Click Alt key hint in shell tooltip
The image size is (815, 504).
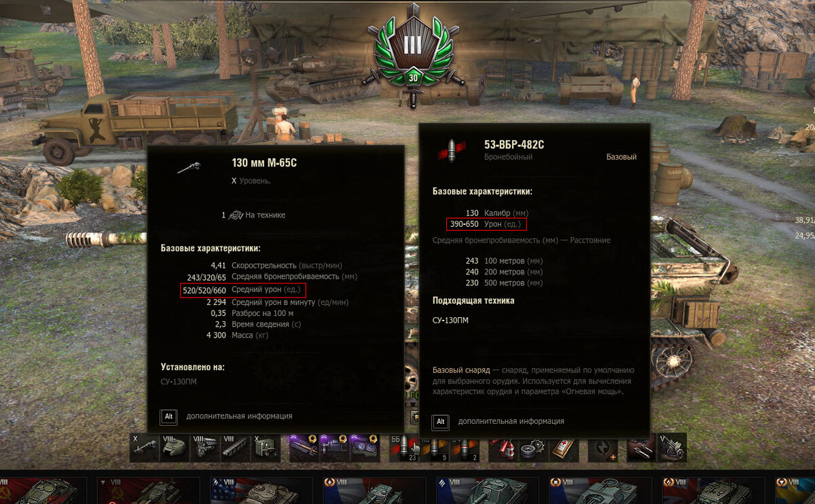(440, 422)
